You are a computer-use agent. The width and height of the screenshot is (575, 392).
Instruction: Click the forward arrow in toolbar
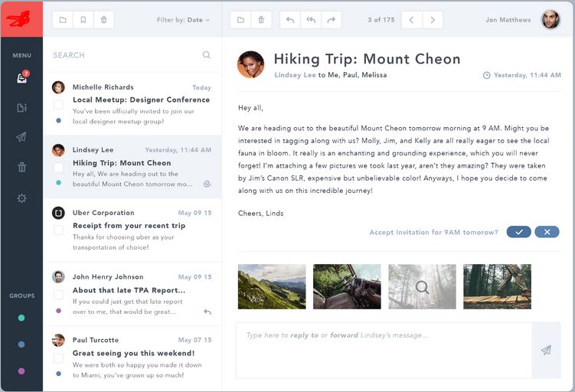point(331,20)
